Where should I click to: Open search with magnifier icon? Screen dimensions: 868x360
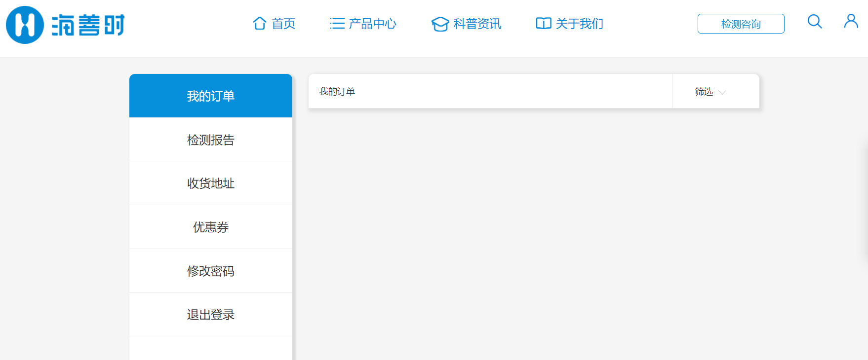click(815, 21)
